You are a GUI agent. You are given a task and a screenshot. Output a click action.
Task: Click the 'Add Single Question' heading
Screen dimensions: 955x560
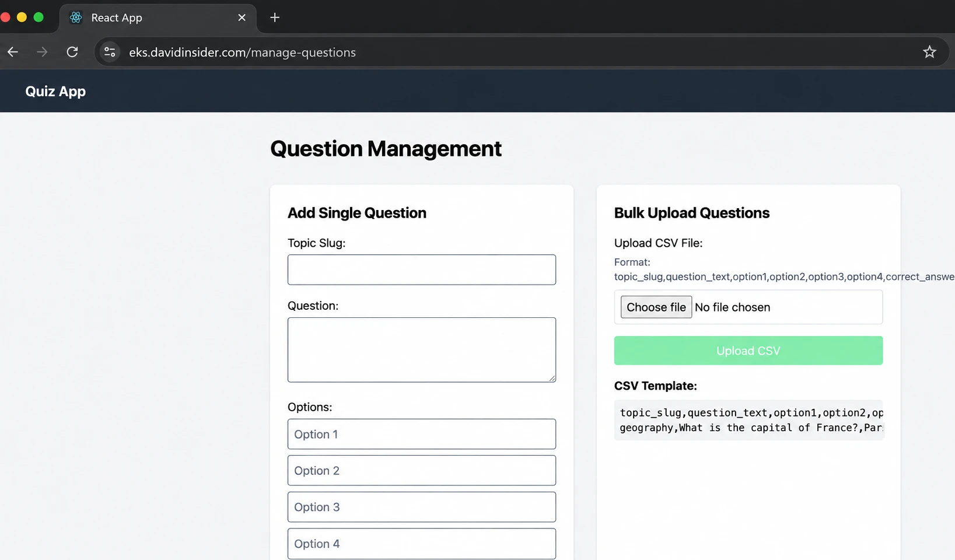357,213
